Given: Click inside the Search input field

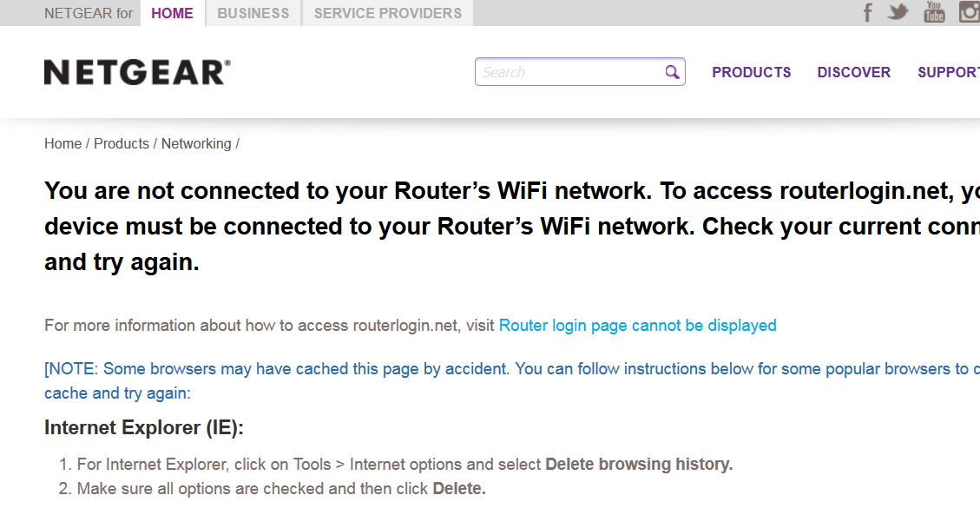Looking at the screenshot, I should click(x=564, y=72).
